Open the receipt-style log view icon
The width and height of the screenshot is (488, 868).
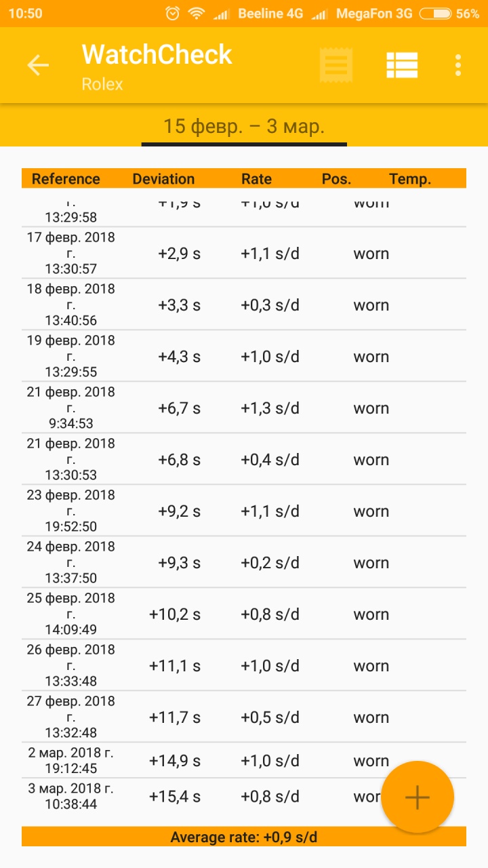pyautogui.click(x=336, y=65)
